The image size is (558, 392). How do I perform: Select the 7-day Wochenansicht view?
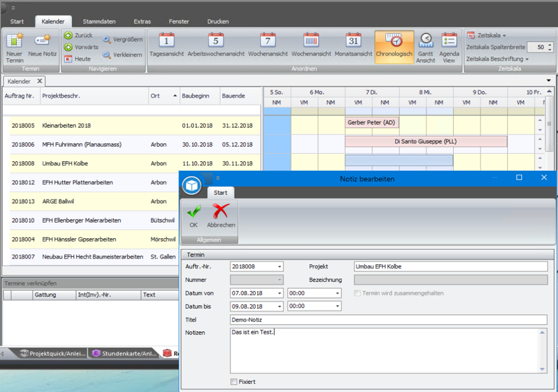click(x=268, y=45)
